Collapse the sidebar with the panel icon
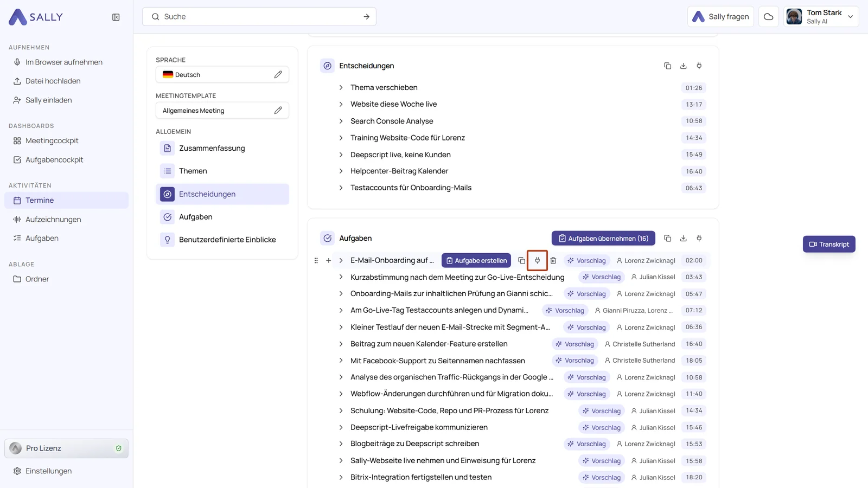 click(x=116, y=17)
